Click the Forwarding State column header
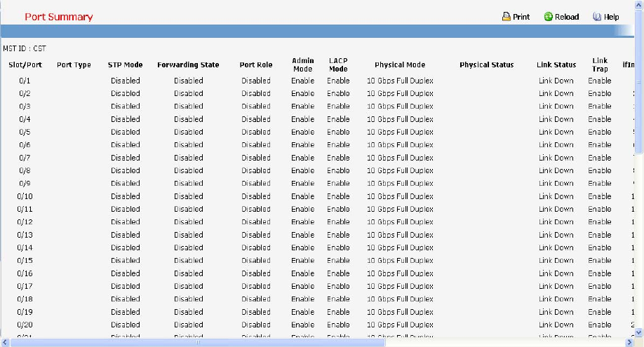The width and height of the screenshot is (644, 347). point(188,65)
